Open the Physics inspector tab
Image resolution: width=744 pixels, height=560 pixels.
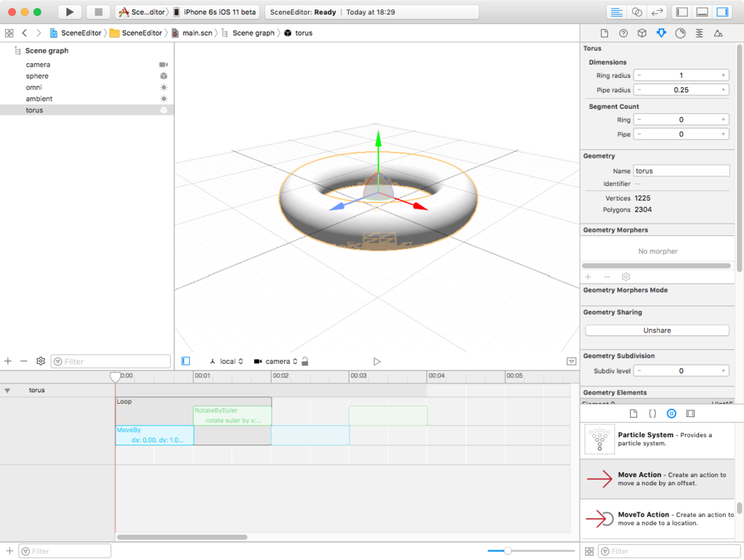click(x=700, y=33)
